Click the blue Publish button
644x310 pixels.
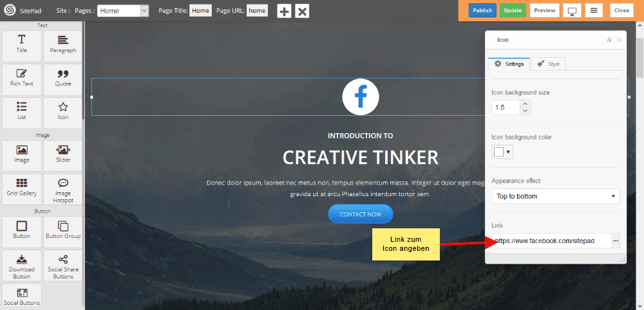pos(482,11)
